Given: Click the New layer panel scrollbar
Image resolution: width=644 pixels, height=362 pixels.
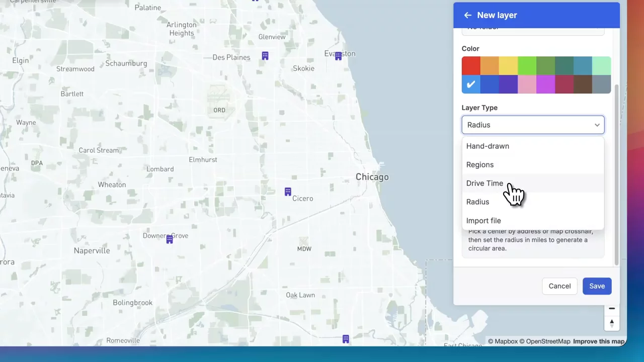Looking at the screenshot, I should point(617,175).
